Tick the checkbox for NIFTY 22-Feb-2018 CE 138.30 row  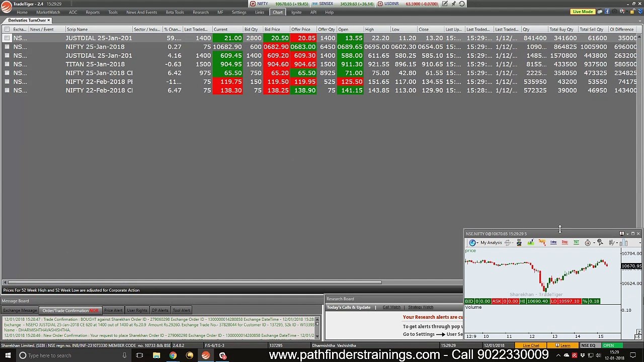coord(7,90)
